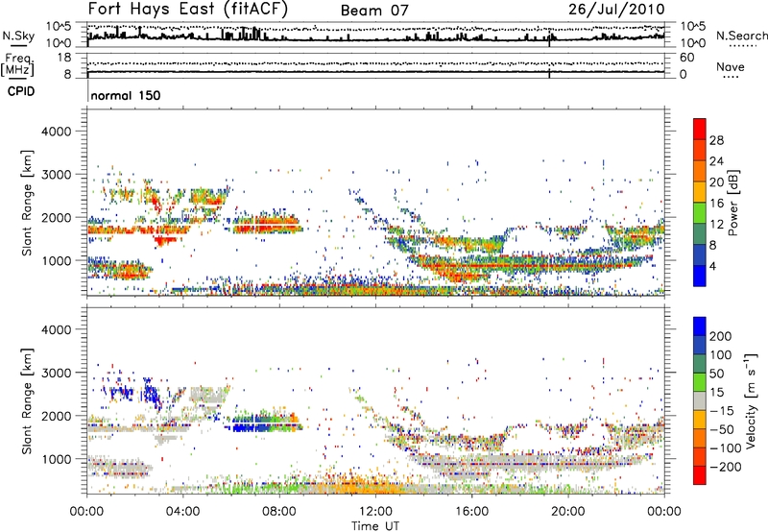The width and height of the screenshot is (768, 532).
Task: Select the 'CPID' row label
Action: click(x=21, y=91)
